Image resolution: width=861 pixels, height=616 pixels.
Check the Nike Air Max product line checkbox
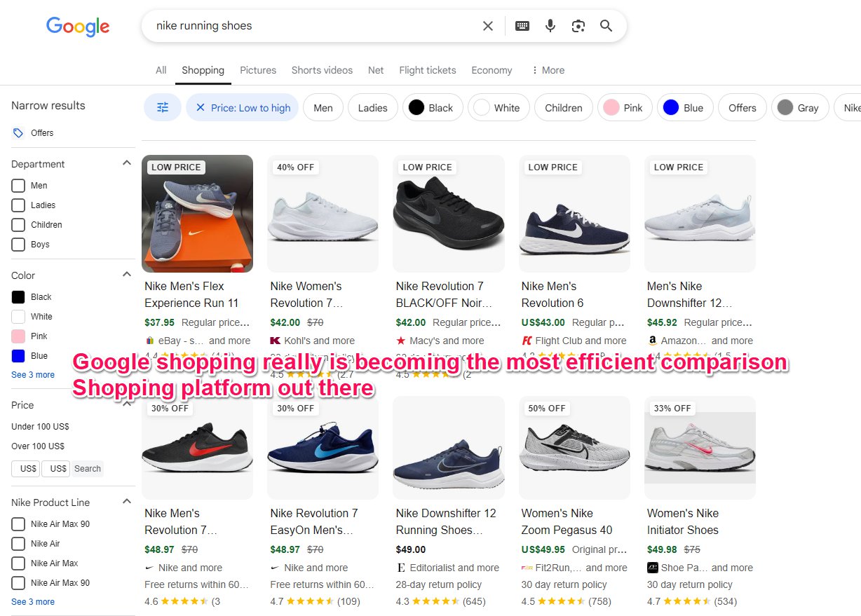18,563
